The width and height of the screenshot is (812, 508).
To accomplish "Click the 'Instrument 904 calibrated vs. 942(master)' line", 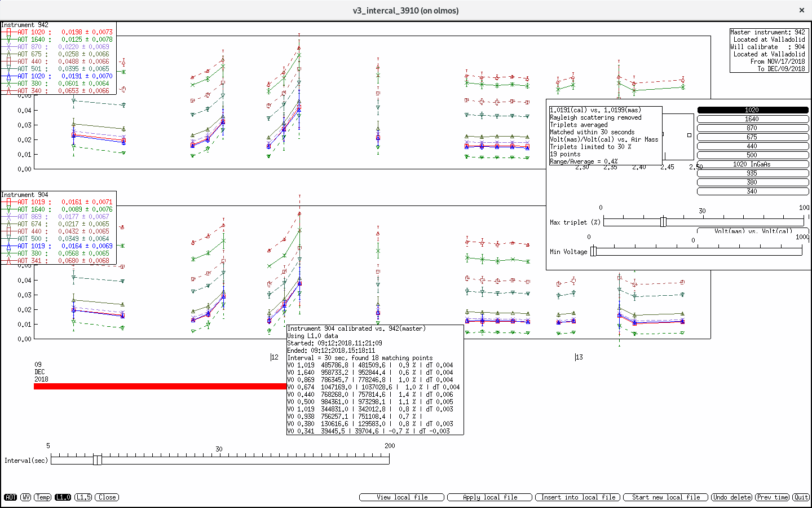I will tap(356, 329).
